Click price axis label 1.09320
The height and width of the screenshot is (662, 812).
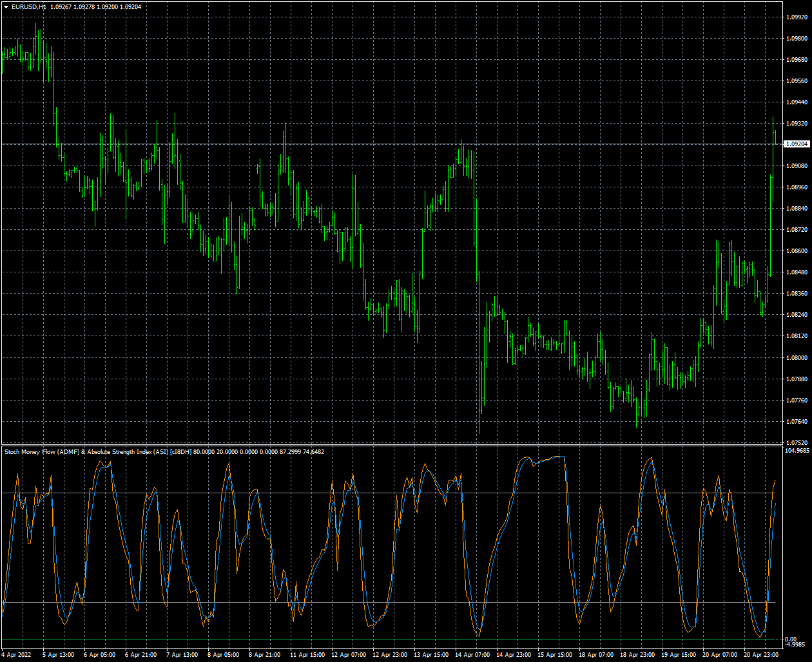tap(797, 124)
